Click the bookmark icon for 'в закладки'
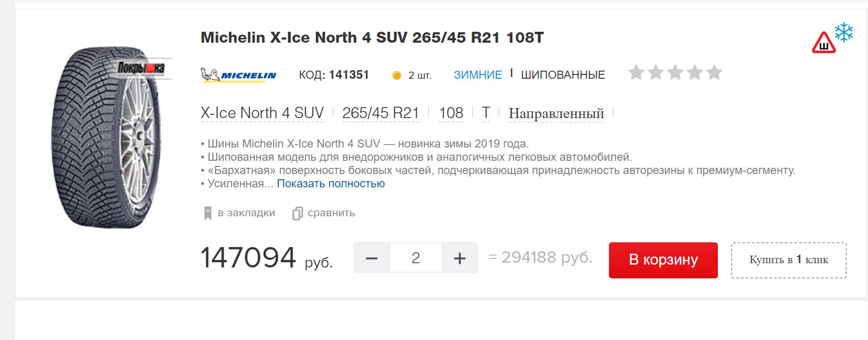The image size is (868, 340). tap(207, 213)
